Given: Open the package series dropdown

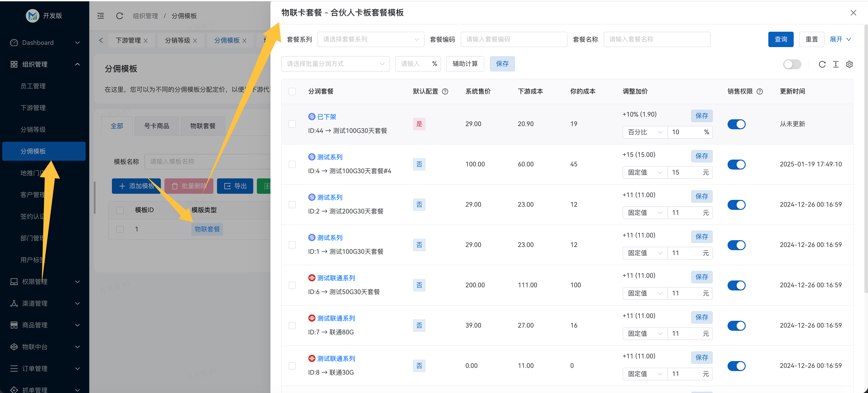Looking at the screenshot, I should [371, 39].
